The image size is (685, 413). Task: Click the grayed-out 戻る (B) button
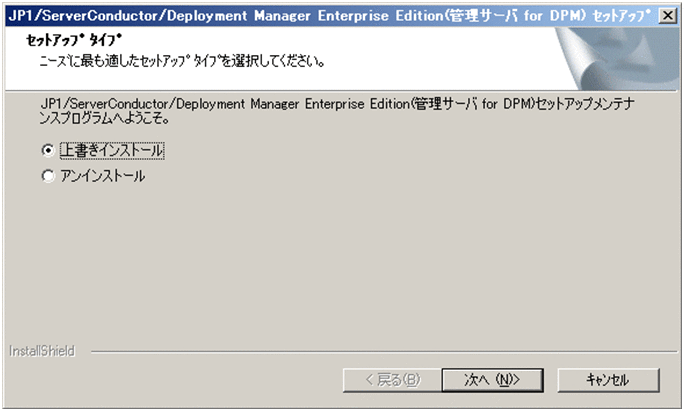click(393, 380)
